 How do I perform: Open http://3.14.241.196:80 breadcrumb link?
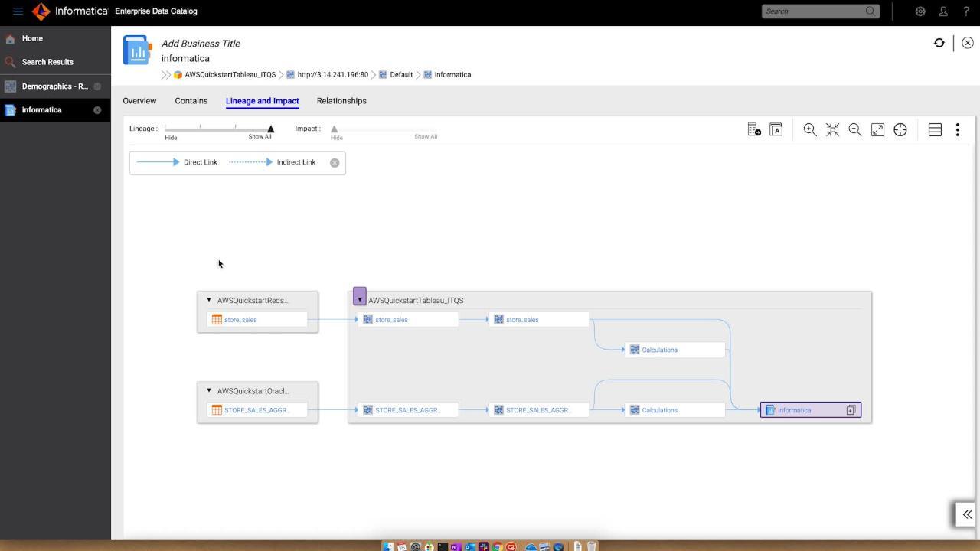pos(332,75)
